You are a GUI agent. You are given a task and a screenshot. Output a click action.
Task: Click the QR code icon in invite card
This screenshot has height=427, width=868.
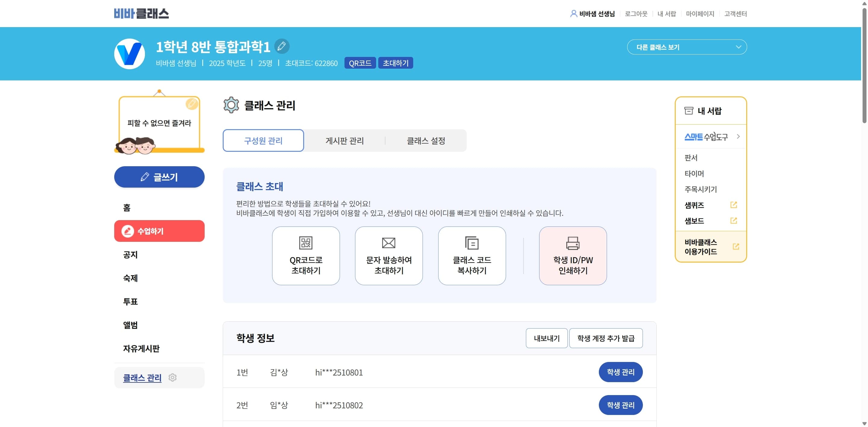[306, 243]
